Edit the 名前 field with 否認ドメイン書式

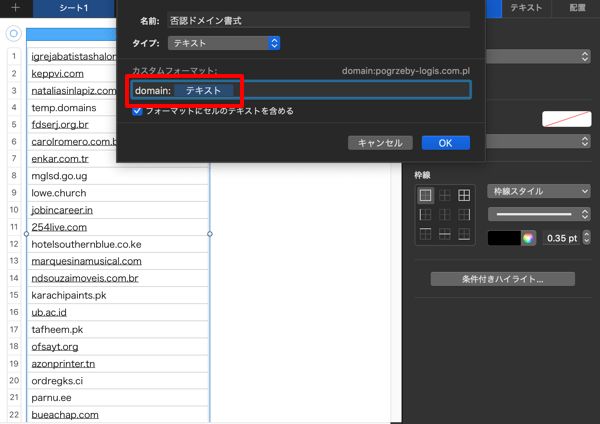[318, 20]
